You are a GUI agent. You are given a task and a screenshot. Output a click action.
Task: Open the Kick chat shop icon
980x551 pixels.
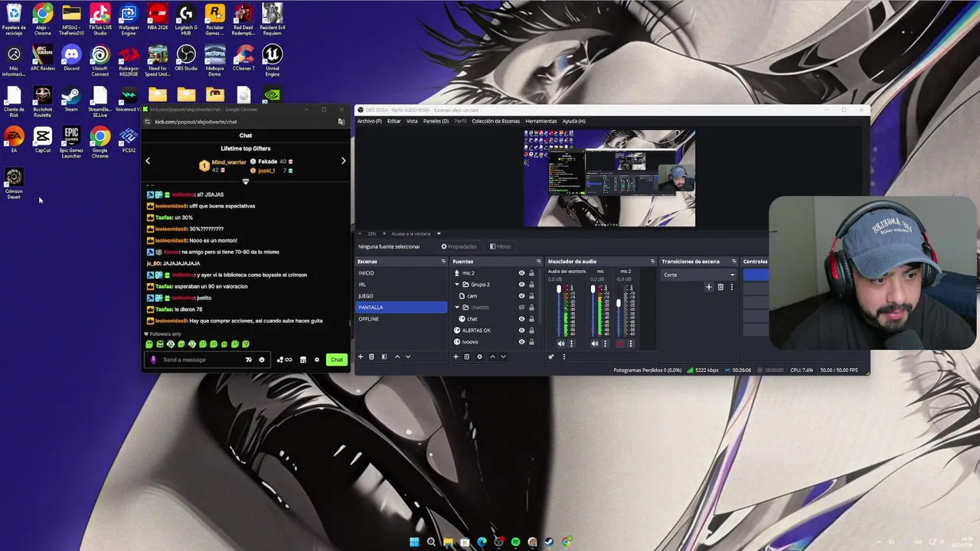click(303, 360)
